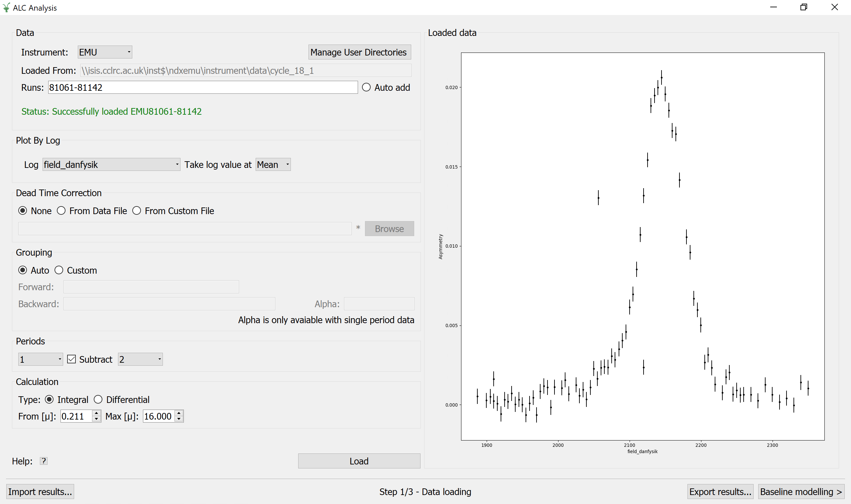The width and height of the screenshot is (851, 504).
Task: Click Import results button
Action: [x=40, y=491]
